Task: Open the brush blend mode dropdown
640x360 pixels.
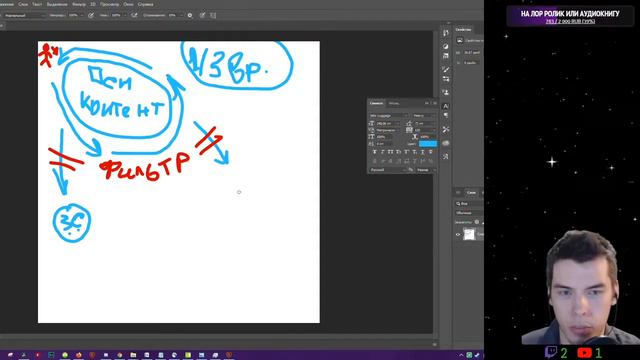Action: tap(24, 15)
